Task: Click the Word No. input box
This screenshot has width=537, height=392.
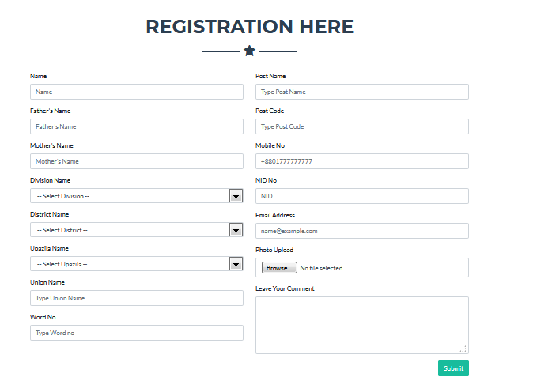Action: coord(136,333)
